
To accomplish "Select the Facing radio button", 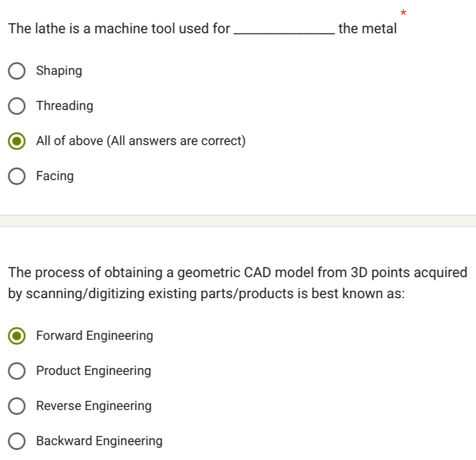I will coord(17,176).
